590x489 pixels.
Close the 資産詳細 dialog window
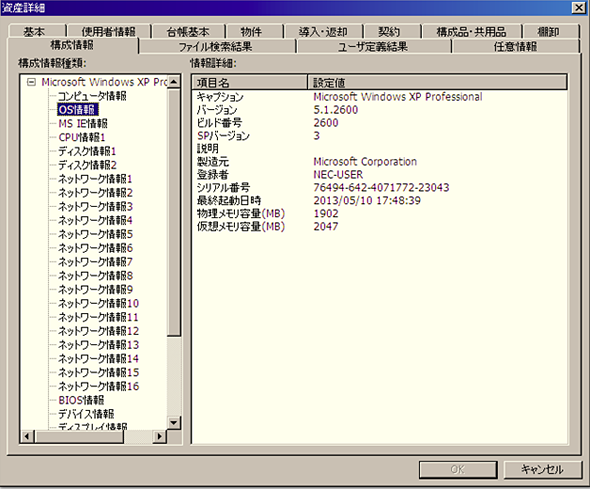[579, 8]
